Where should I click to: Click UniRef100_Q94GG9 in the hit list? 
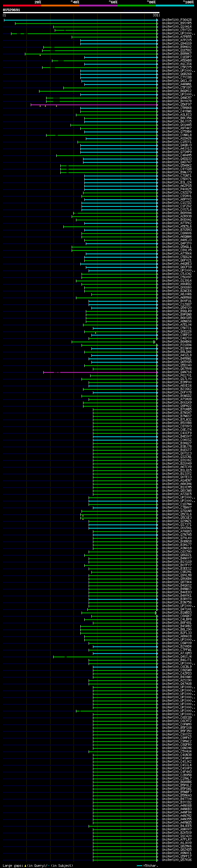pos(176,43)
